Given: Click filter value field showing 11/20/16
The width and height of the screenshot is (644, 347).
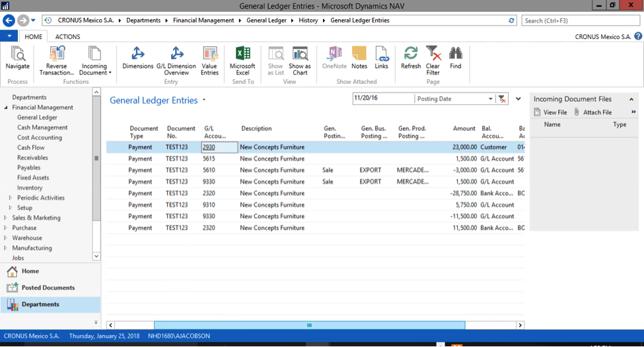Looking at the screenshot, I should pos(383,98).
